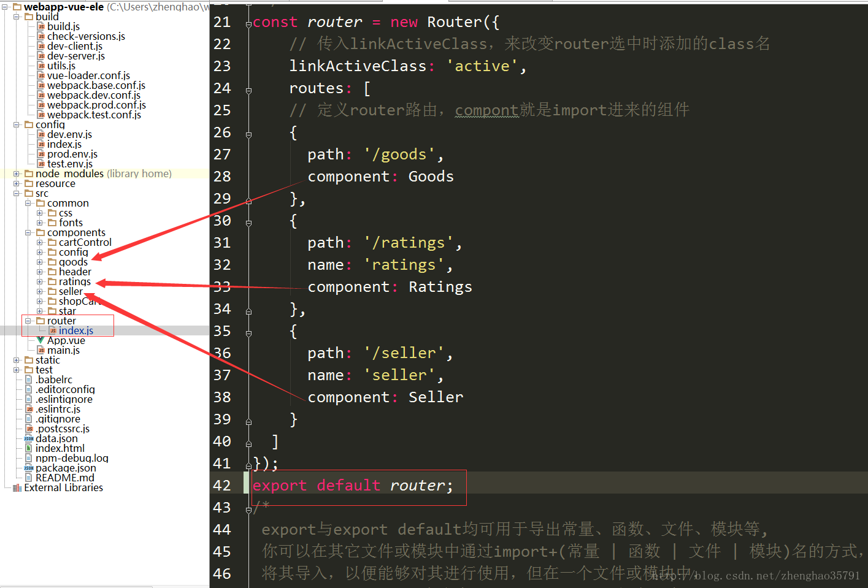Click the file icon next to .editorconfig
The image size is (868, 588).
pos(29,389)
